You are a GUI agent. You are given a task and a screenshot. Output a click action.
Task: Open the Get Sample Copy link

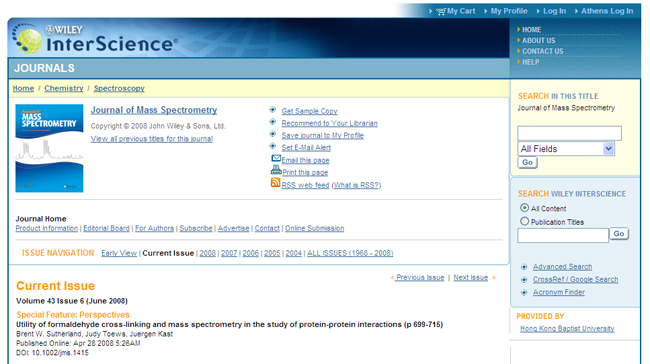click(x=309, y=111)
